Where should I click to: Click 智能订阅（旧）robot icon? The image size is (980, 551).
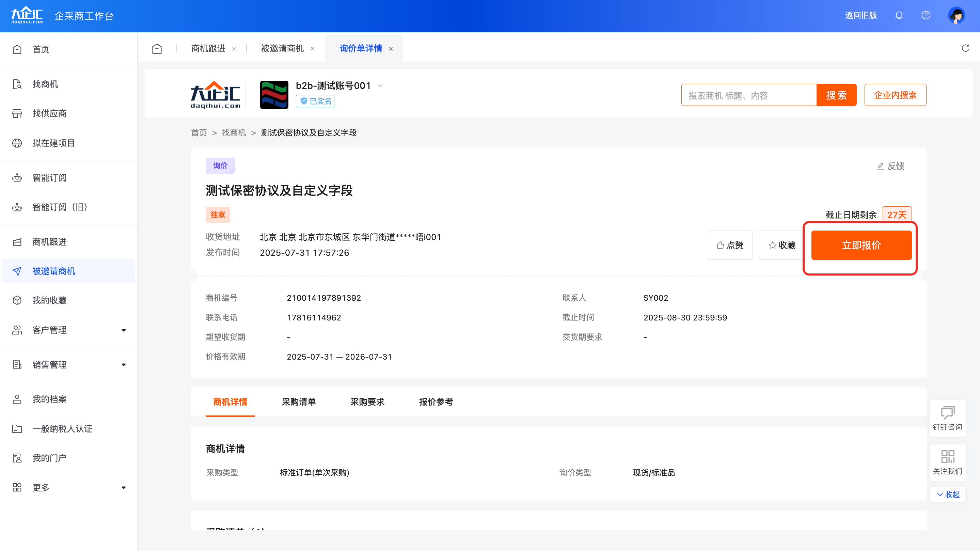17,207
